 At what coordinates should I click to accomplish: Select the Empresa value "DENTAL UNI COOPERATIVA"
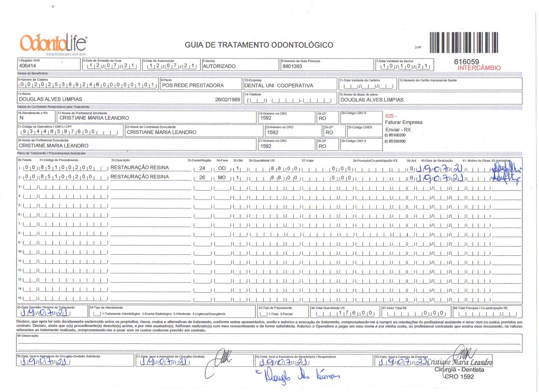pyautogui.click(x=279, y=85)
